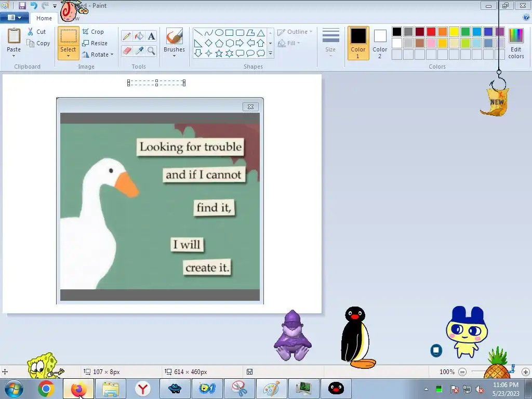This screenshot has width=532, height=399.
Task: Switch to the Home ribbon tab
Action: [44, 18]
